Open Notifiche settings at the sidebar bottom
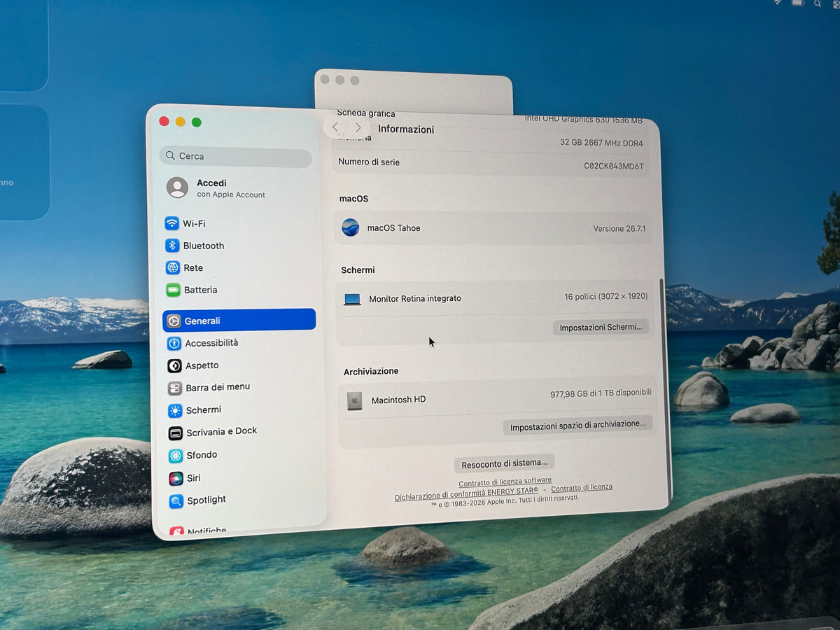This screenshot has width=840, height=630. [198, 531]
